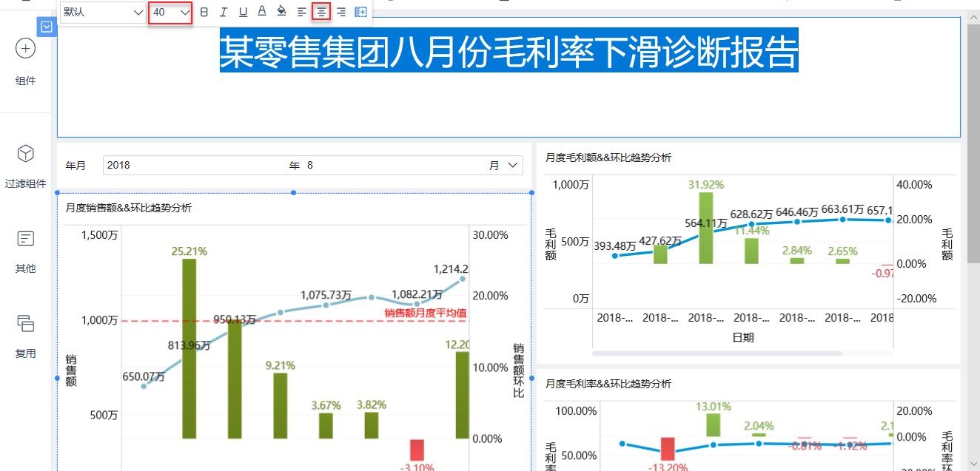Click the 2.84% gross profit bar
980x471 pixels.
click(x=797, y=261)
